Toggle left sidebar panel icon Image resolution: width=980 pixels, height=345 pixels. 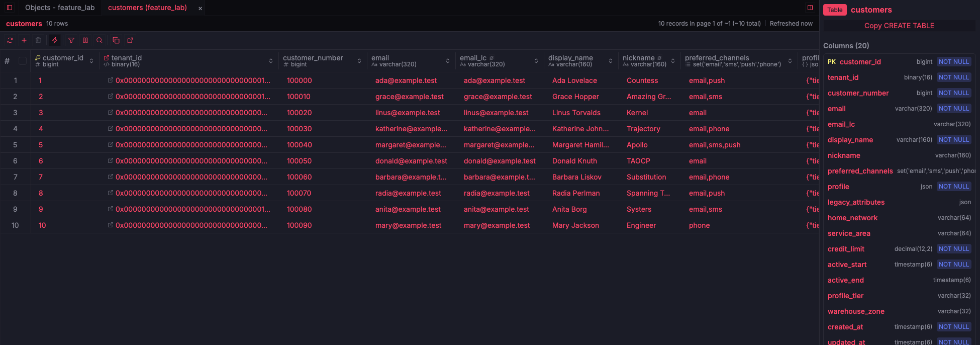pos(10,8)
